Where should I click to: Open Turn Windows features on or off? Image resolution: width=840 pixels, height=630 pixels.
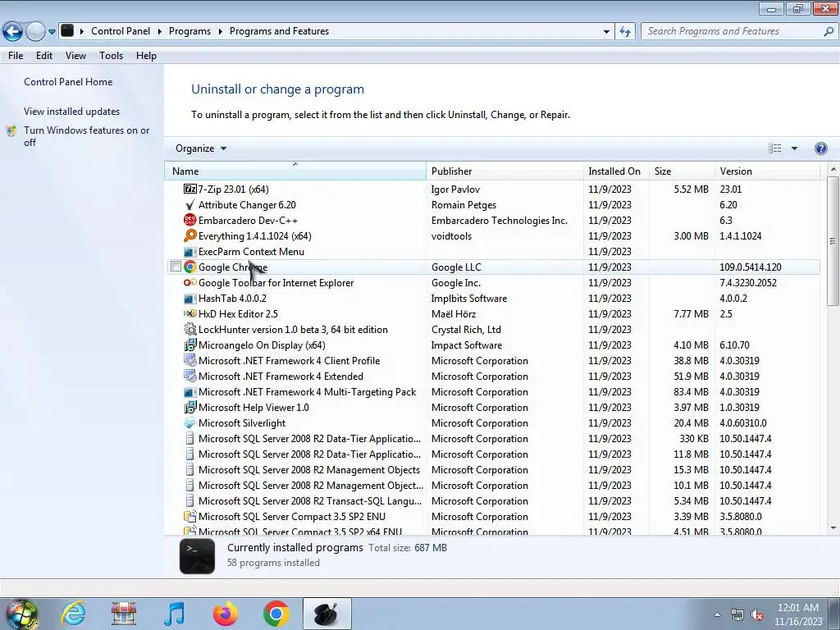[x=86, y=136]
